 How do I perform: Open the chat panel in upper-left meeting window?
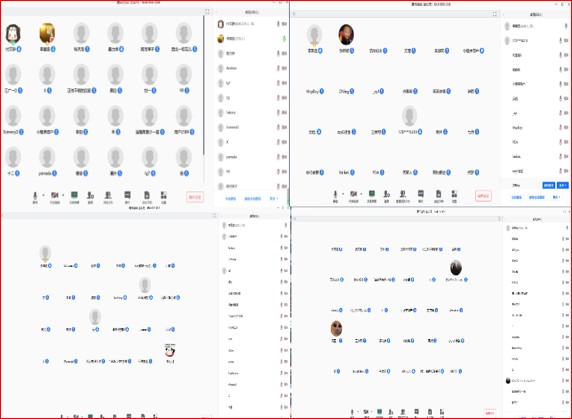[127, 197]
